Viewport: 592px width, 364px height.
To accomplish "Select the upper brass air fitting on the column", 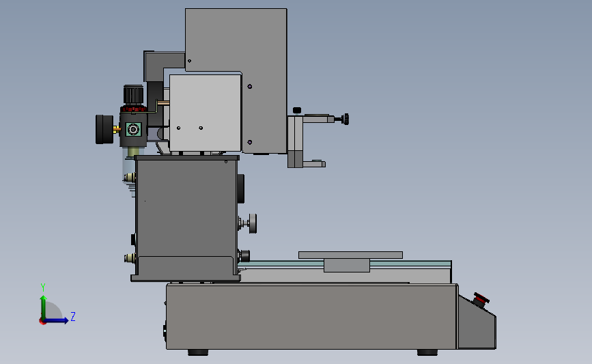I will (130, 177).
